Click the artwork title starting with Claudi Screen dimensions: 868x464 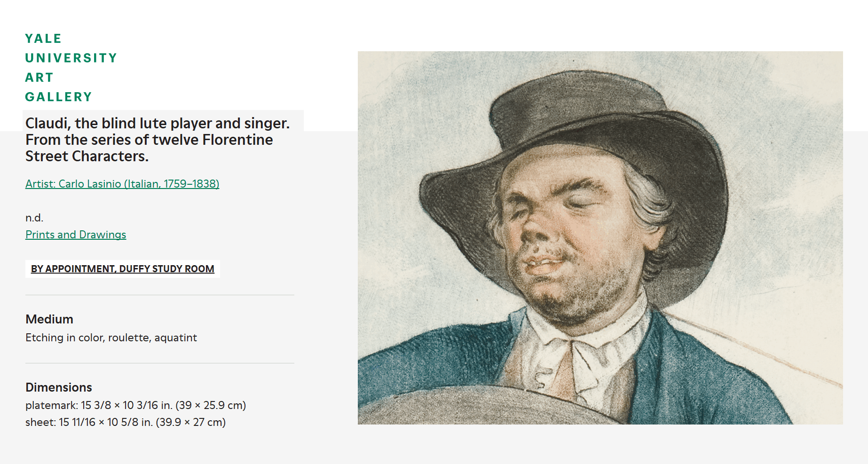157,140
